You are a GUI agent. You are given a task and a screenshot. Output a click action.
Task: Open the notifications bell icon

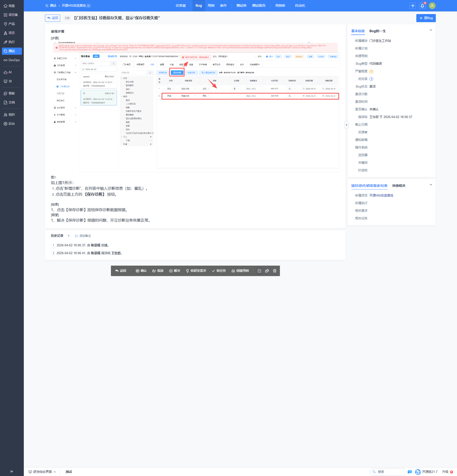pyautogui.click(x=422, y=5)
